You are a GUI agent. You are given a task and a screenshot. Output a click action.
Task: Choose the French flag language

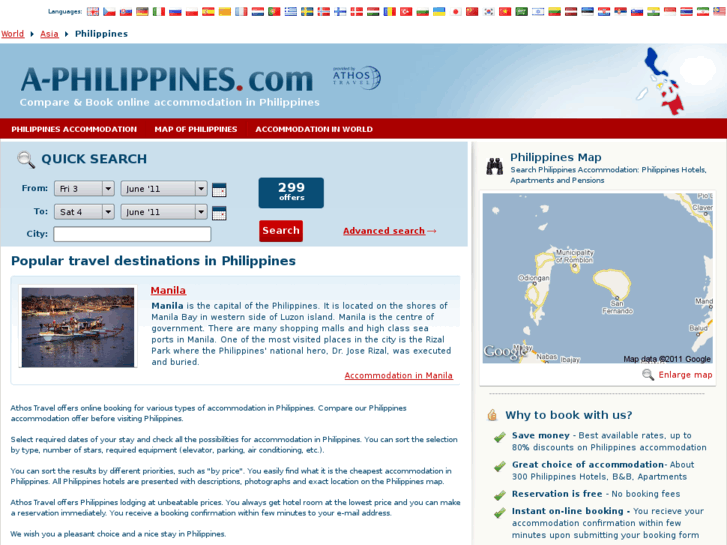coord(241,12)
